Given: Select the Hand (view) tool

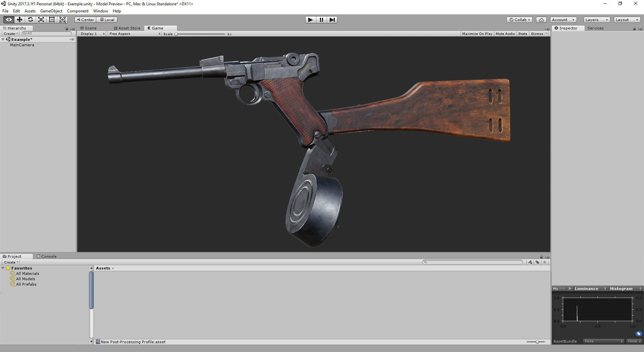Looking at the screenshot, I should pyautogui.click(x=9, y=20).
